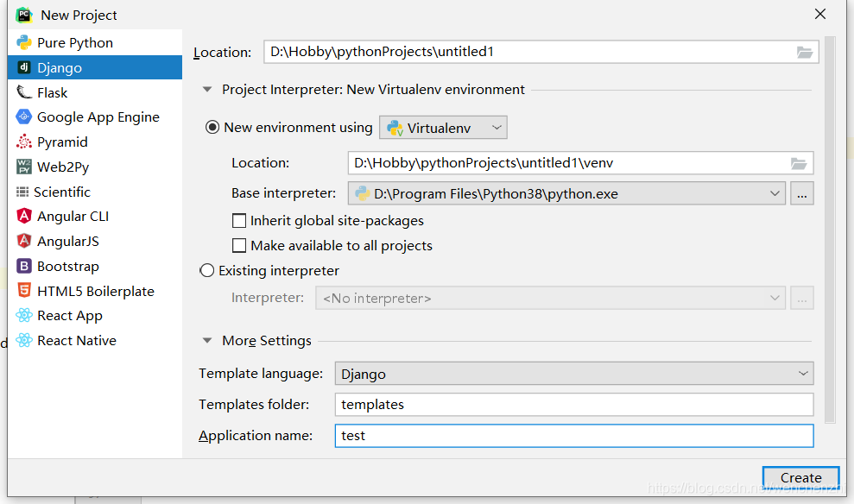Viewport: 854px width, 504px height.
Task: Click the base interpreter ellipsis browse button
Action: point(801,193)
